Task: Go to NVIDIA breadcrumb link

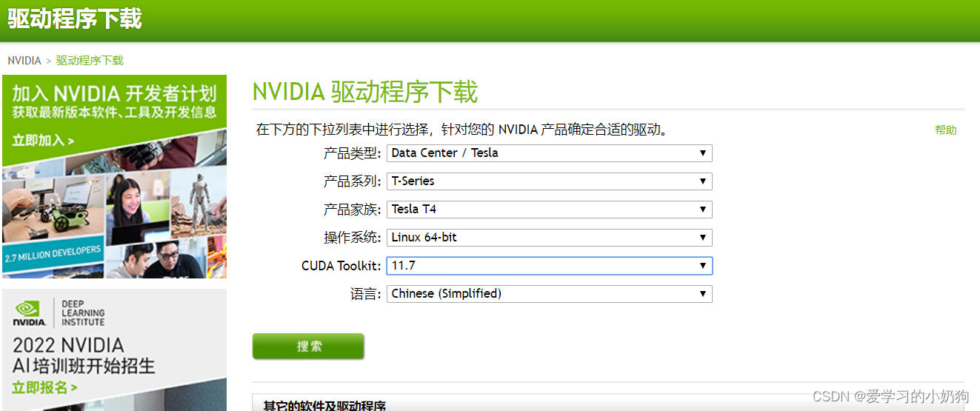Action: click(24, 61)
